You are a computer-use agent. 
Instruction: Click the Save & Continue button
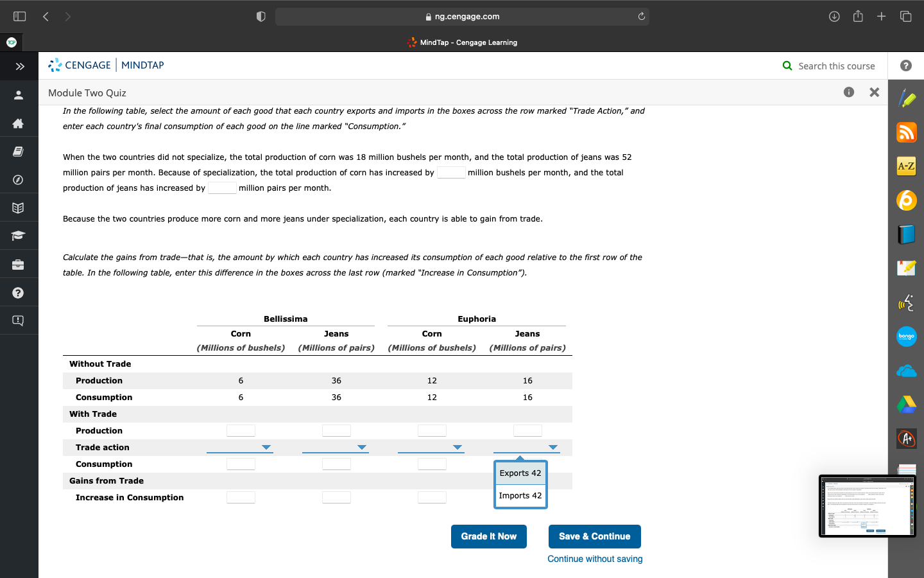595,536
